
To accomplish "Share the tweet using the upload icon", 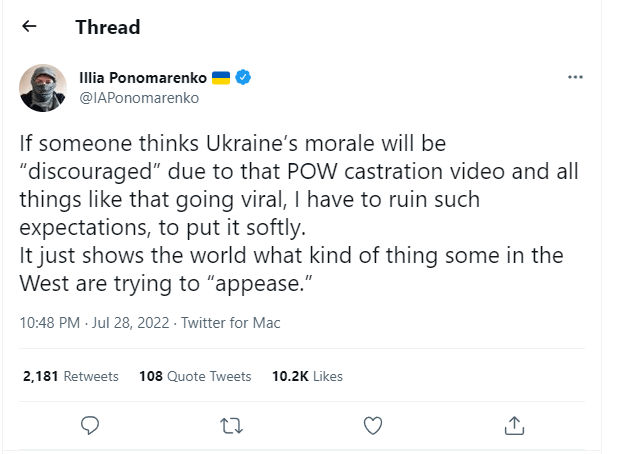I will pyautogui.click(x=515, y=425).
